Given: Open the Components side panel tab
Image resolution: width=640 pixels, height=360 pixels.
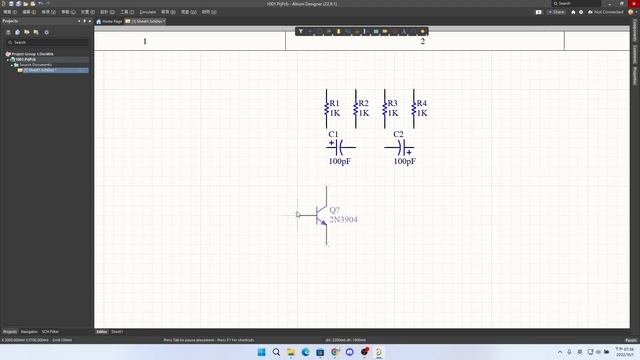Looking at the screenshot, I should (635, 30).
